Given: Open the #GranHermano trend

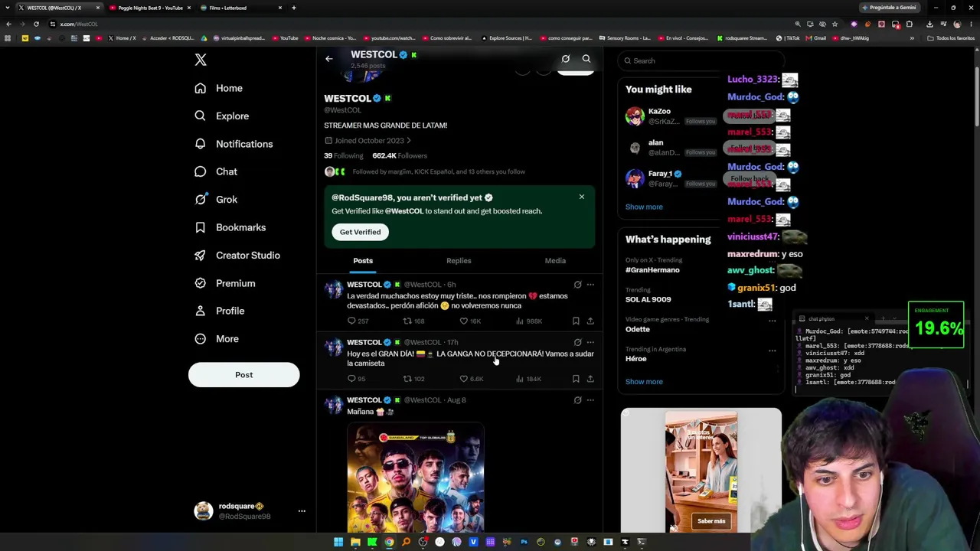Looking at the screenshot, I should 652,270.
